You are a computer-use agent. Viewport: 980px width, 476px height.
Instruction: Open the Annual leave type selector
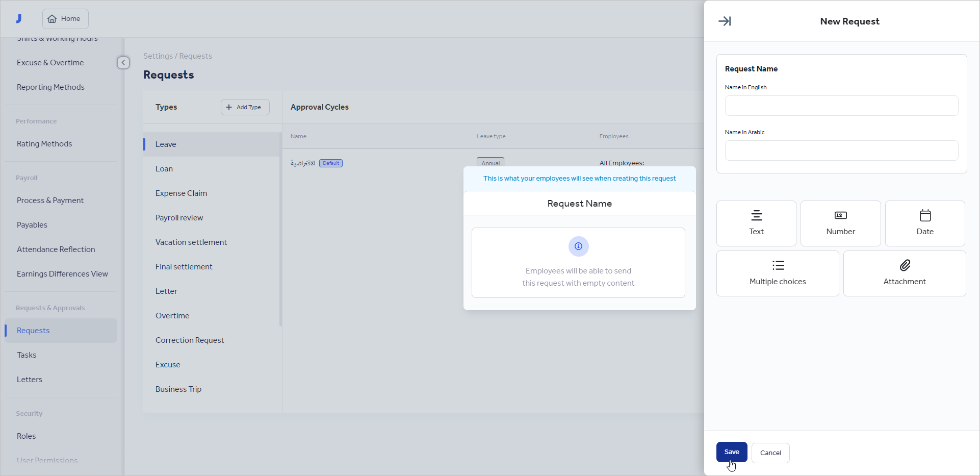click(x=490, y=162)
